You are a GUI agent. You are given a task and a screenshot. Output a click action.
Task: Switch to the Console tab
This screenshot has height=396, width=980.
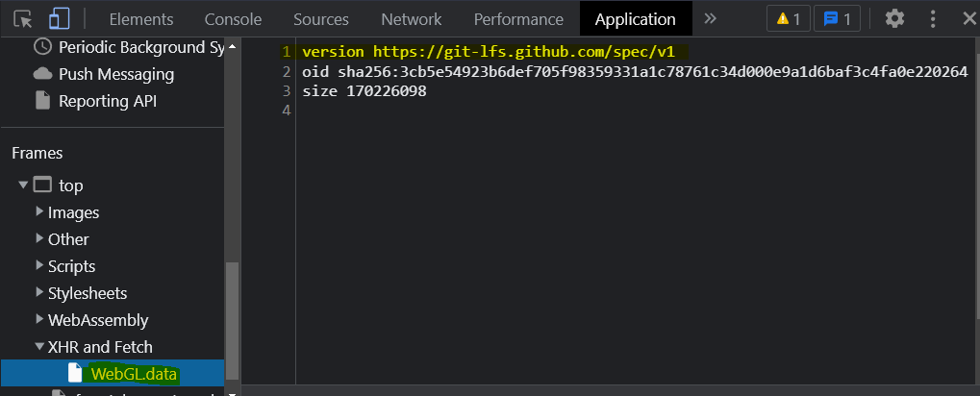233,19
